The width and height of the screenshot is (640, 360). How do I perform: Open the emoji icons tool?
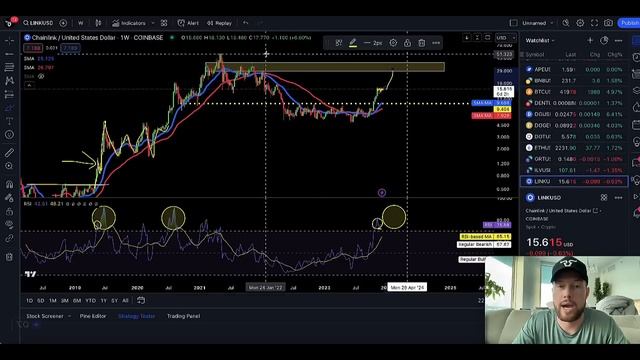9,134
